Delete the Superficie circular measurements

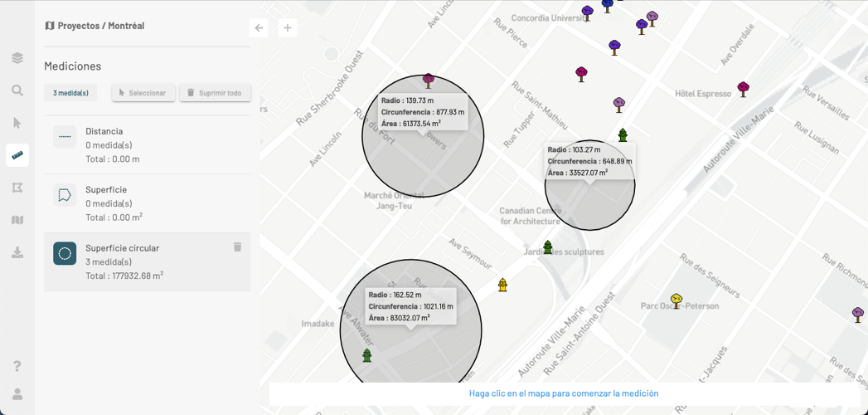coord(237,247)
